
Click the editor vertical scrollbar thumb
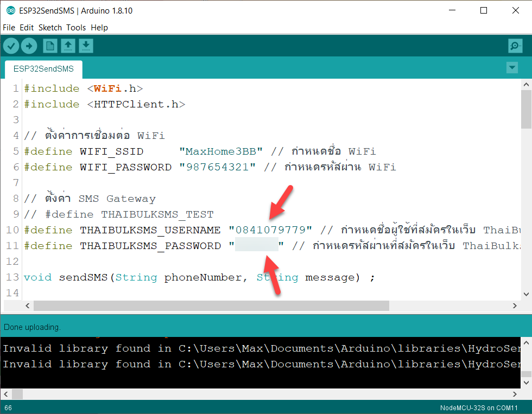[526, 109]
